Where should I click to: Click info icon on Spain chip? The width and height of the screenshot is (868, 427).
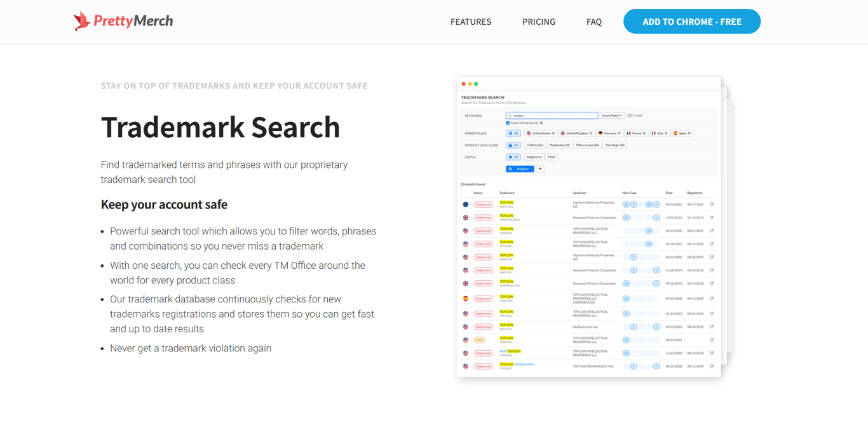[689, 133]
